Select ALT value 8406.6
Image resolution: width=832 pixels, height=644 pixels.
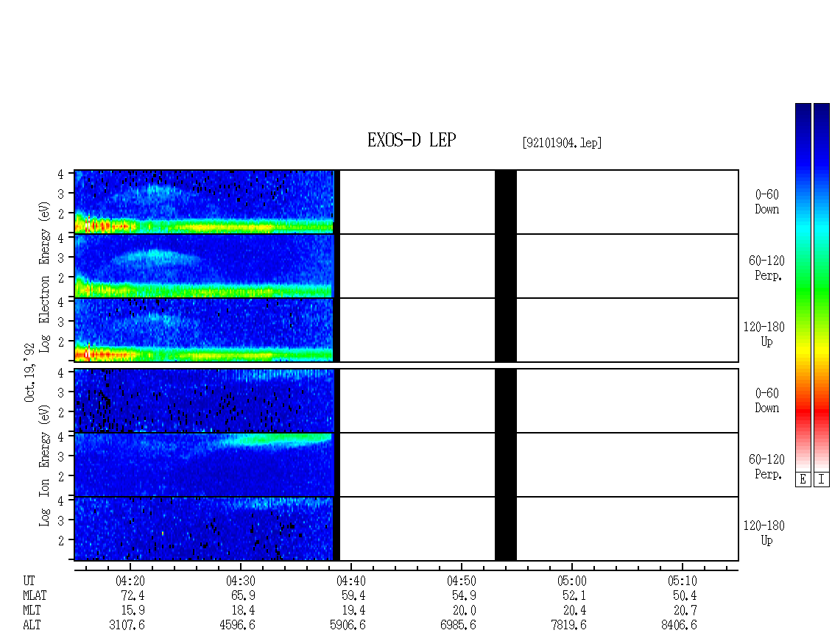(x=679, y=626)
